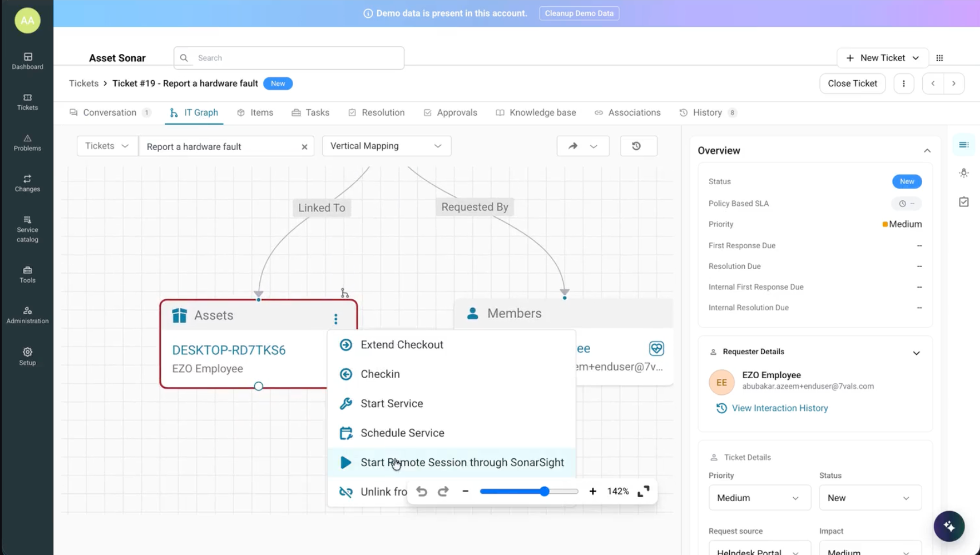
Task: Collapse the Overview panel
Action: pos(927,150)
